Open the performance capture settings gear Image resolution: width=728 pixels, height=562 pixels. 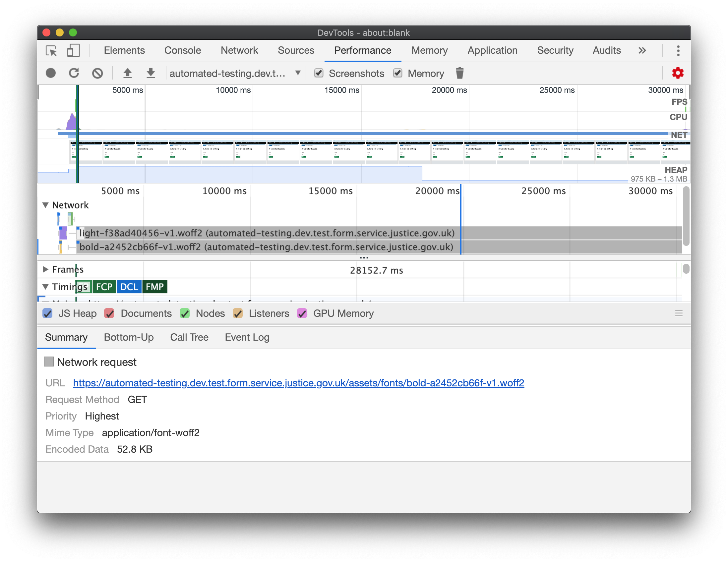678,73
